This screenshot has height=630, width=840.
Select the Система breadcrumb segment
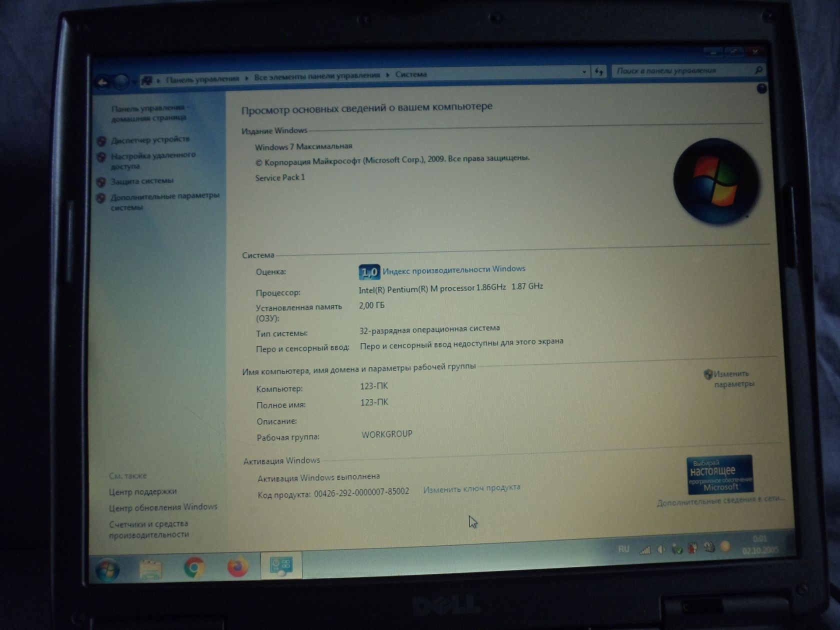(411, 74)
